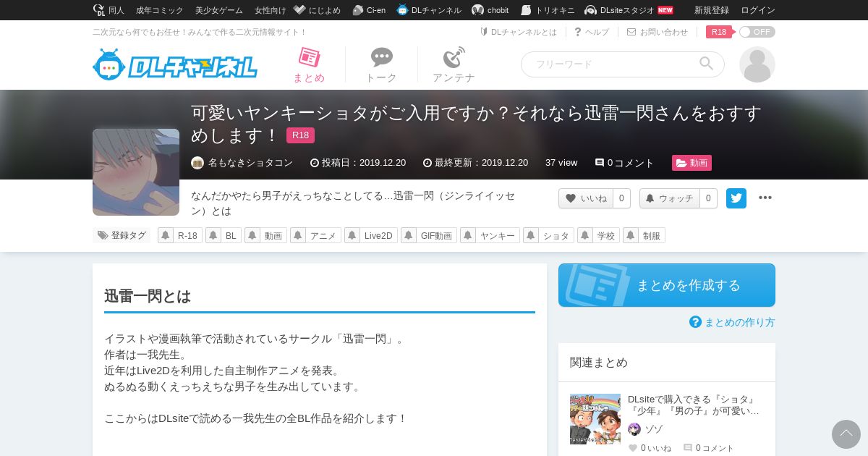Toggle the R18 content switch
868x456 pixels.
click(x=757, y=32)
